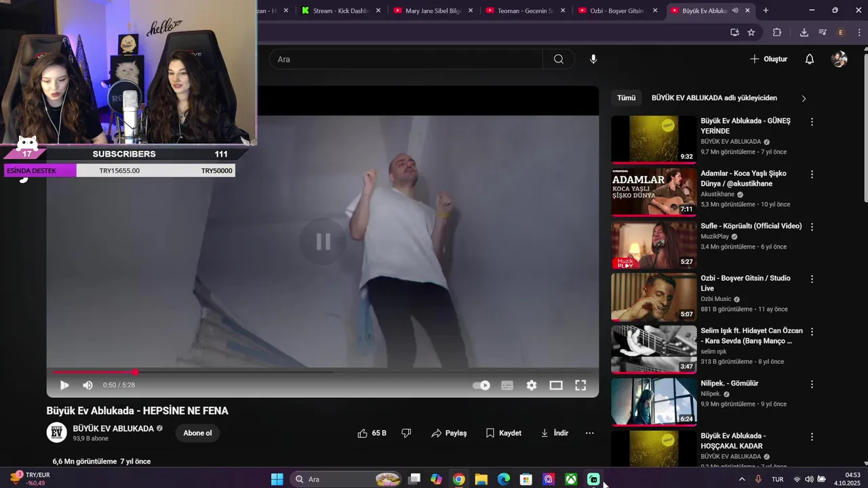The width and height of the screenshot is (868, 488).
Task: Save the video with the Kaydet button
Action: pos(503,433)
